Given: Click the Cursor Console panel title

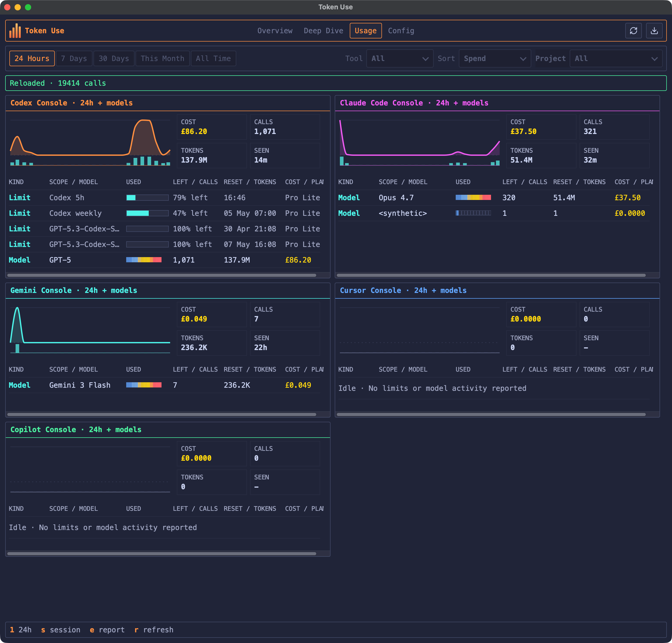Looking at the screenshot, I should 403,290.
